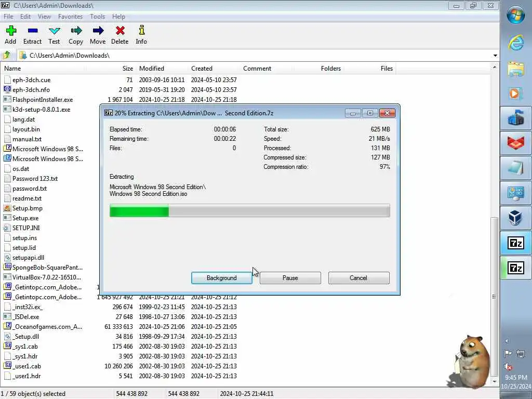This screenshot has height=399, width=532.
Task: Click the clock in the system tray
Action: [516, 381]
